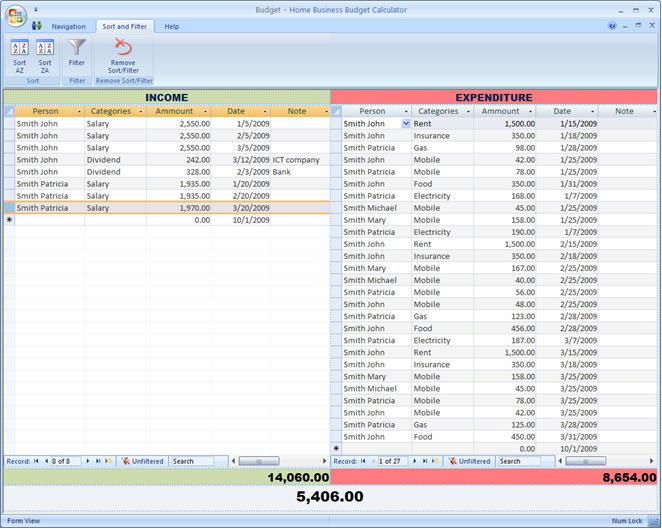Click the ribbon Help question mark icon
This screenshot has width=662, height=529.
click(x=612, y=26)
